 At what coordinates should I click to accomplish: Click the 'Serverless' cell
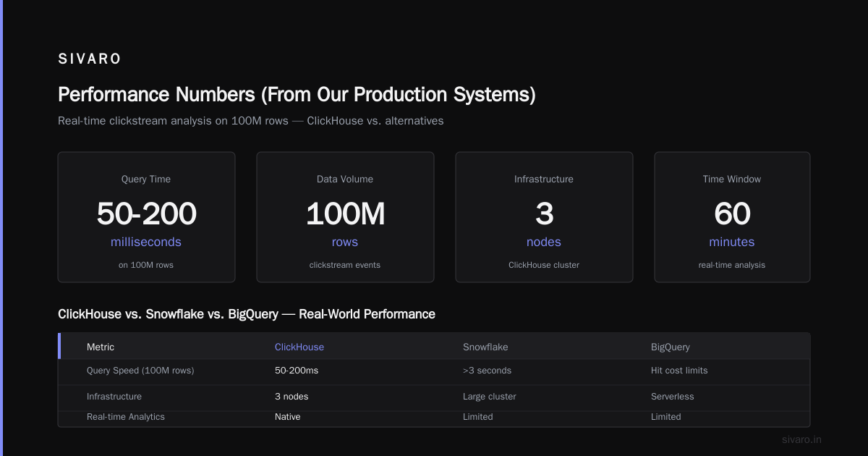672,397
